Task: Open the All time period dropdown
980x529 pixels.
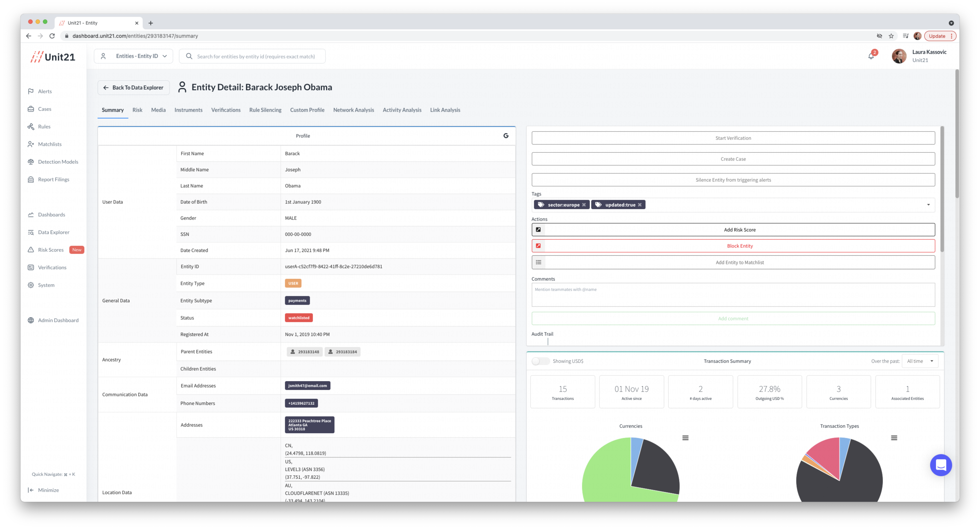Action: pos(919,361)
